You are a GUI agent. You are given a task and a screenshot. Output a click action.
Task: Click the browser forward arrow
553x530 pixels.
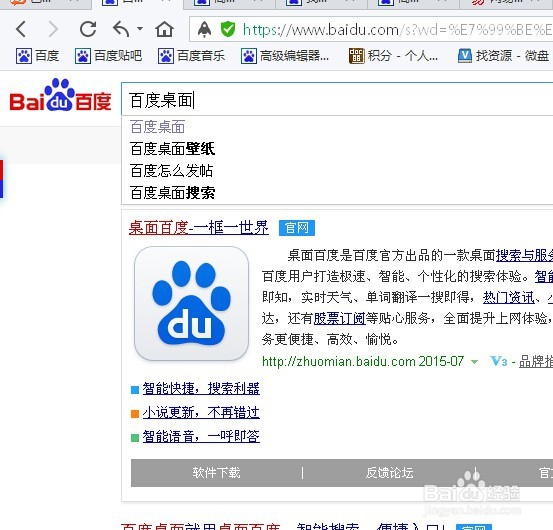53,29
